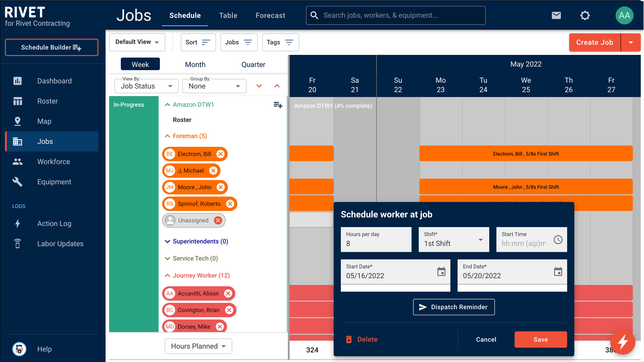The width and height of the screenshot is (644, 362).
Task: Click the End Date field value
Action: tap(482, 276)
